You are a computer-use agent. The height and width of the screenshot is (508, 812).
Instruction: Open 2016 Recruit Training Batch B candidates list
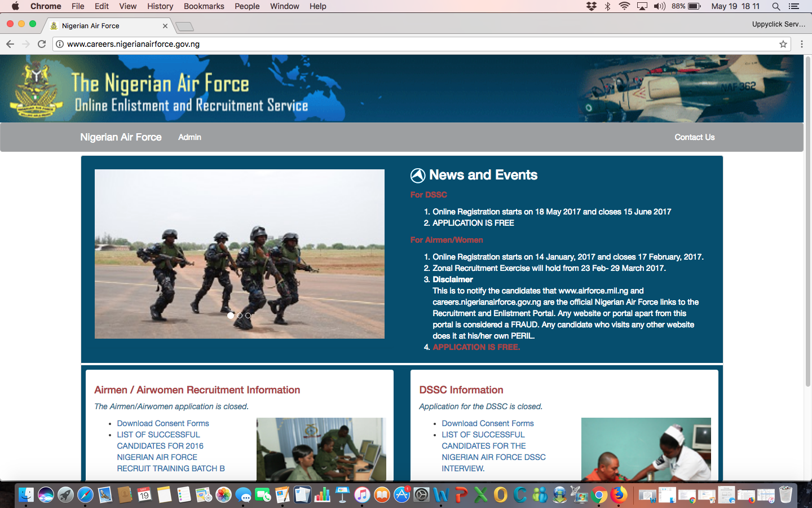coord(171,452)
